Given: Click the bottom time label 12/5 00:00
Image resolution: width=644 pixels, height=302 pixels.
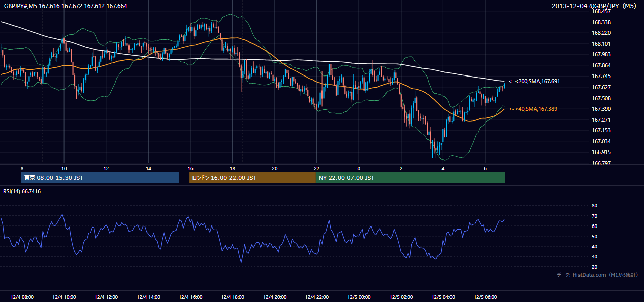Looking at the screenshot, I should (x=359, y=297).
